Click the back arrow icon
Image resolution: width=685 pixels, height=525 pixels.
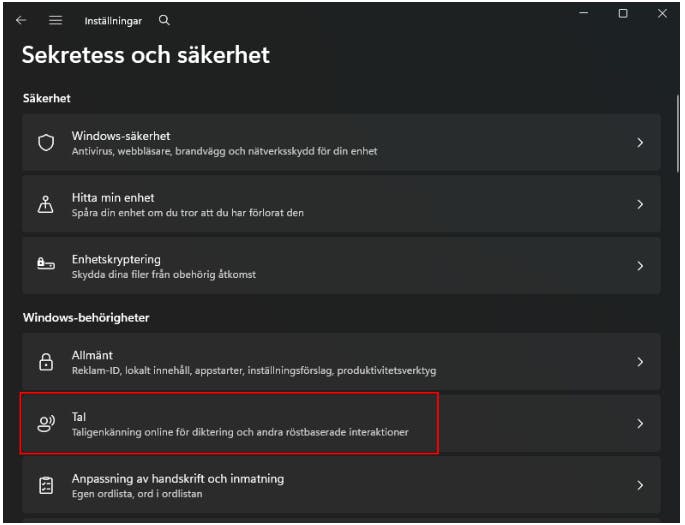point(21,20)
